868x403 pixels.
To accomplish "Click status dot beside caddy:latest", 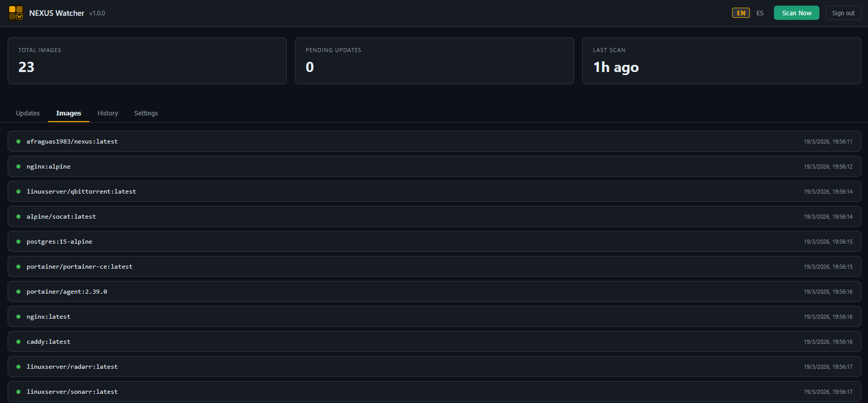I will point(18,342).
